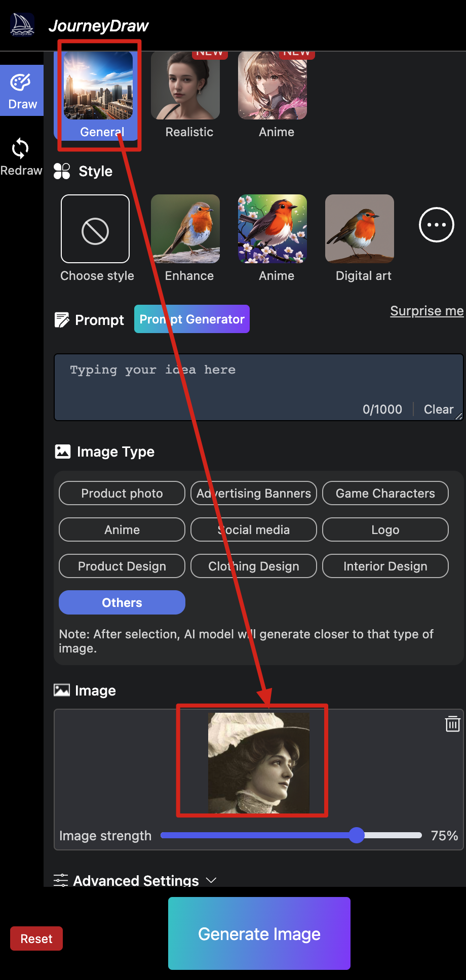Click the Advanced Settings sliders icon
The image size is (466, 980).
click(61, 880)
